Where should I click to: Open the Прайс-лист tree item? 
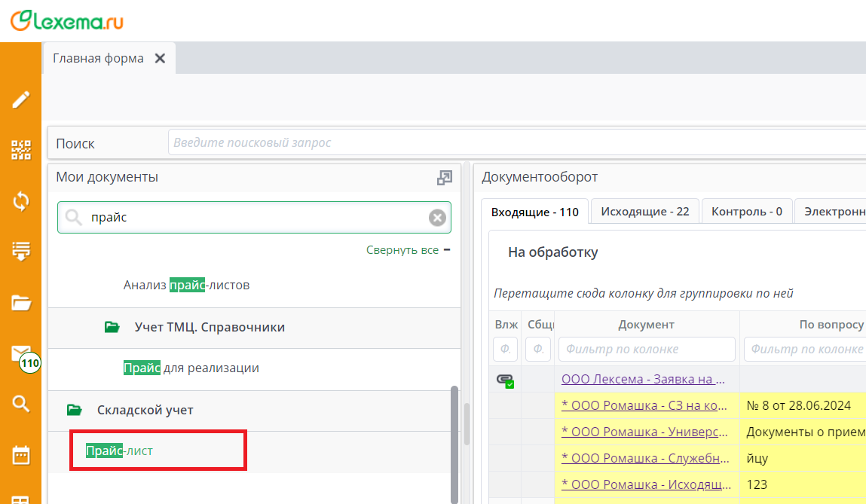click(119, 451)
